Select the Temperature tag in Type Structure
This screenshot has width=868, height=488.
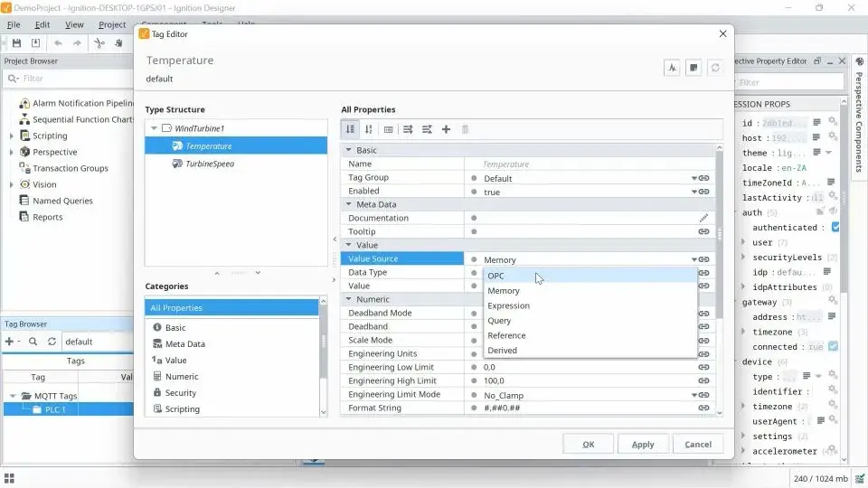[236, 146]
